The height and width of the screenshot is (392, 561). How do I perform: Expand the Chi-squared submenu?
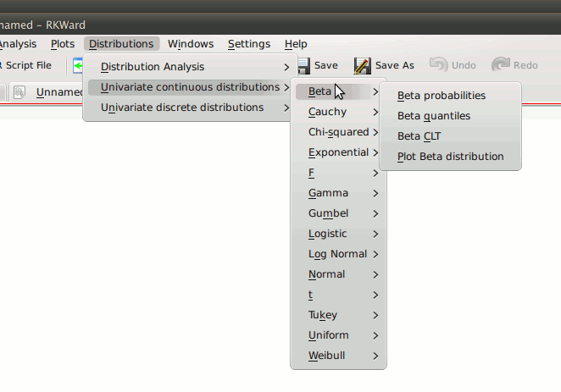[338, 133]
